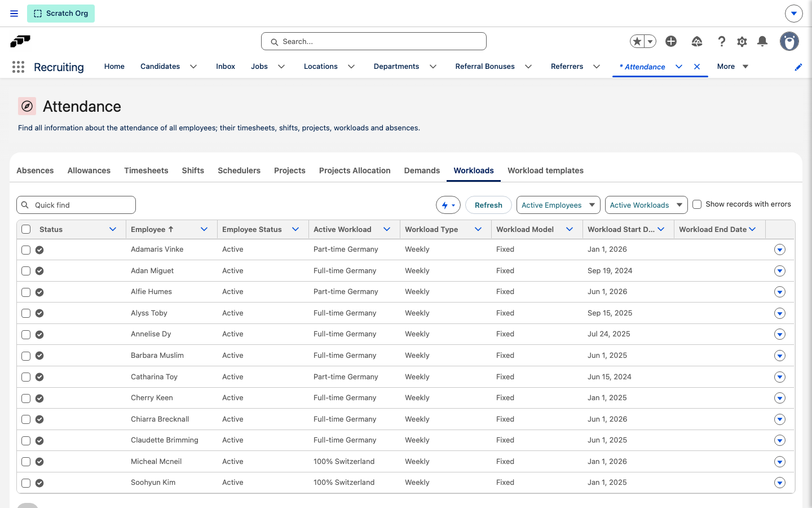Click status check icon for Adamaris Vinke

pyautogui.click(x=39, y=250)
